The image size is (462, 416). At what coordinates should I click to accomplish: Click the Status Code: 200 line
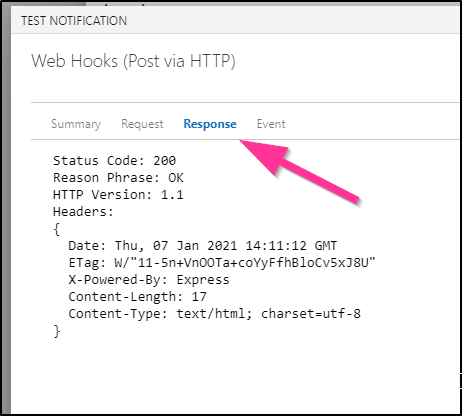tap(114, 161)
